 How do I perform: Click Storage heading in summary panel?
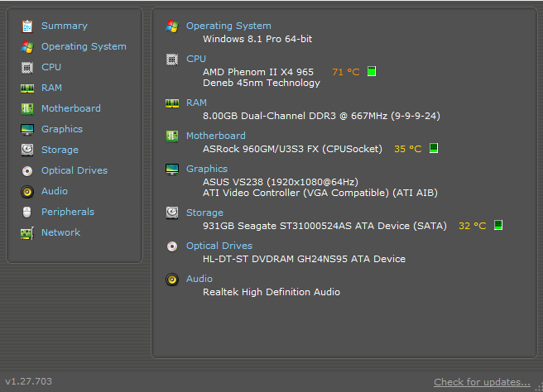tap(204, 213)
